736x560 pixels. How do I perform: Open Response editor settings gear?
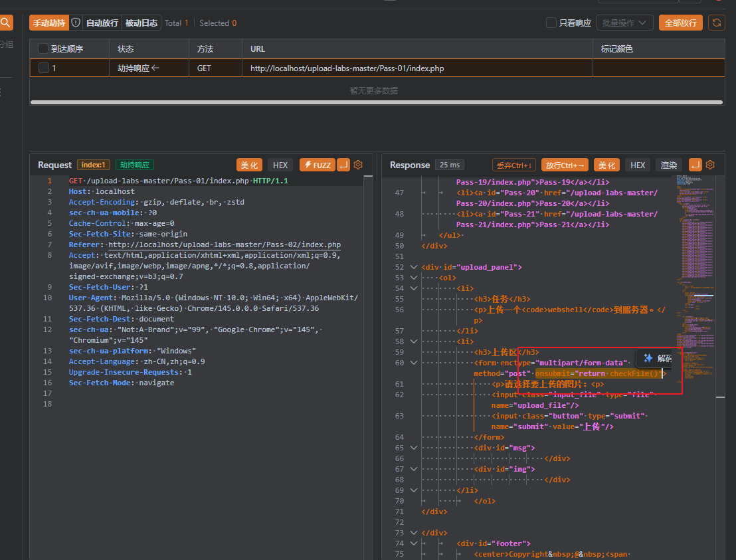[x=710, y=165]
